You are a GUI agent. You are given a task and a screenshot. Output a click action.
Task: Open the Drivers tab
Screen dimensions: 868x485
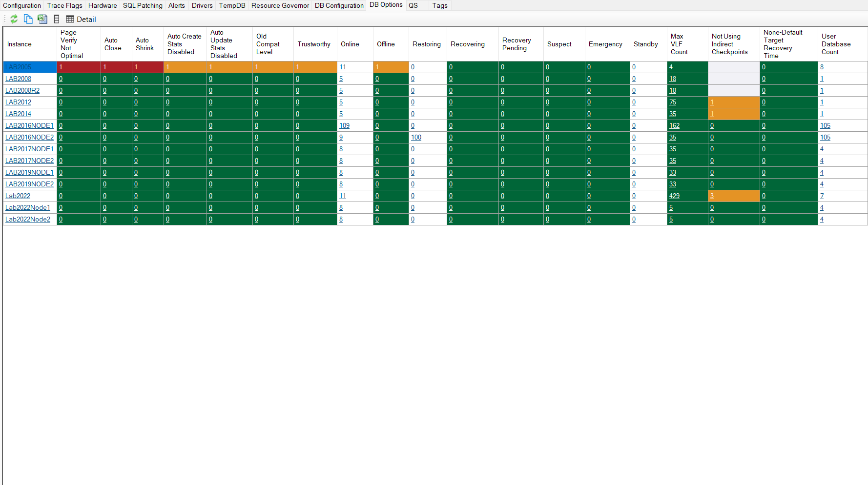tap(202, 5)
